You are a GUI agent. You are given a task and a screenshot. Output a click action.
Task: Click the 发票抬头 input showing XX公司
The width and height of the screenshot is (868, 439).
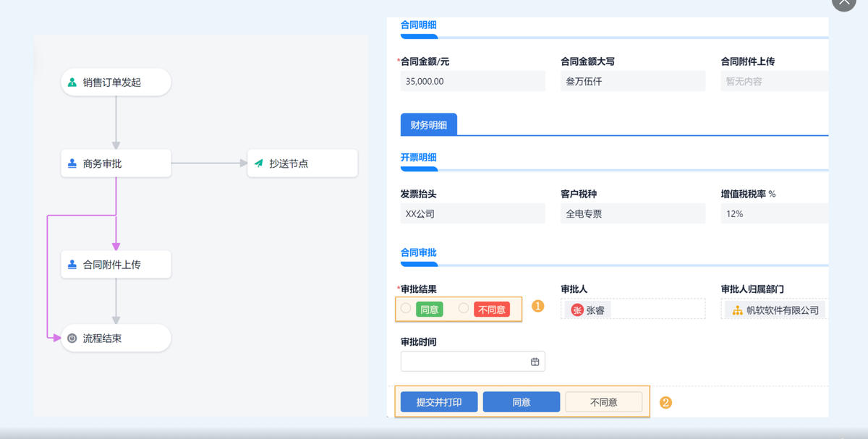[472, 213]
